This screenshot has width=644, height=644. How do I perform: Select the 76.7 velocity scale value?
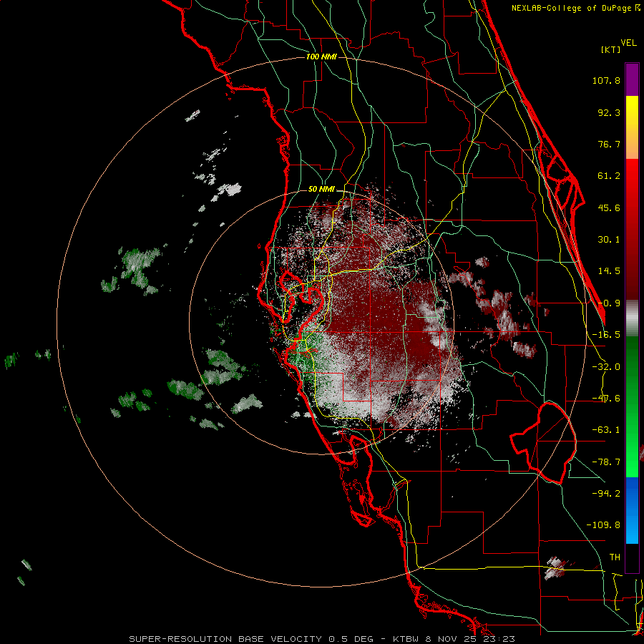tap(609, 144)
